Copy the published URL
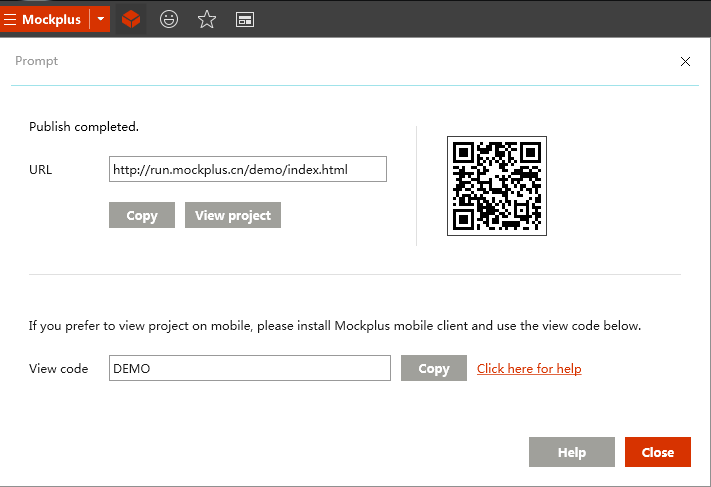The width and height of the screenshot is (711, 487). (142, 215)
